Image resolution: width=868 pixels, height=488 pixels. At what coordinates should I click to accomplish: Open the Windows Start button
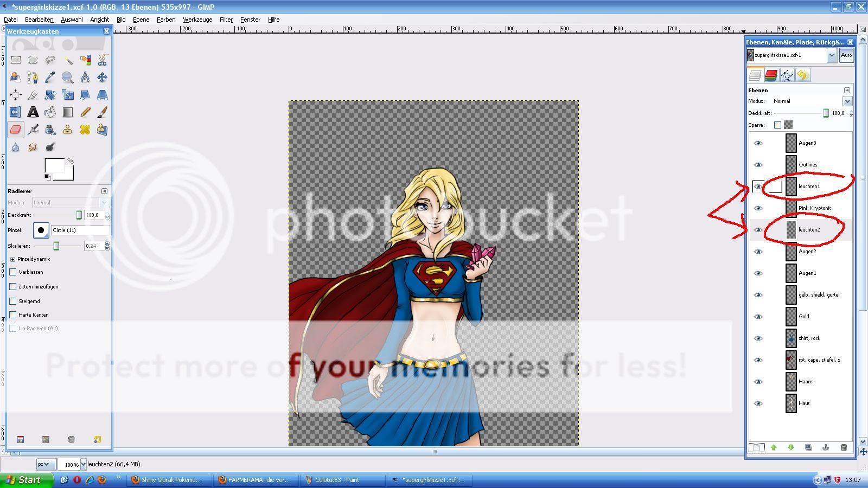coord(27,480)
